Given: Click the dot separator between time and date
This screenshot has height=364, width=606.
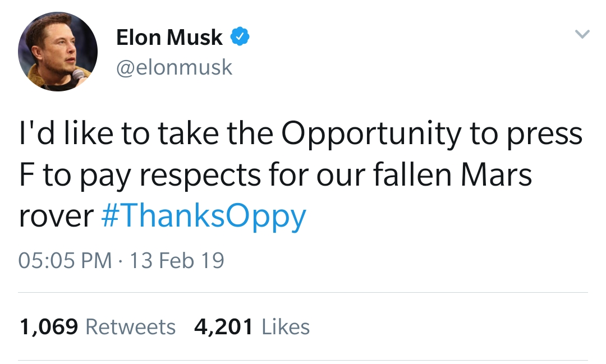Looking at the screenshot, I should click(121, 261).
